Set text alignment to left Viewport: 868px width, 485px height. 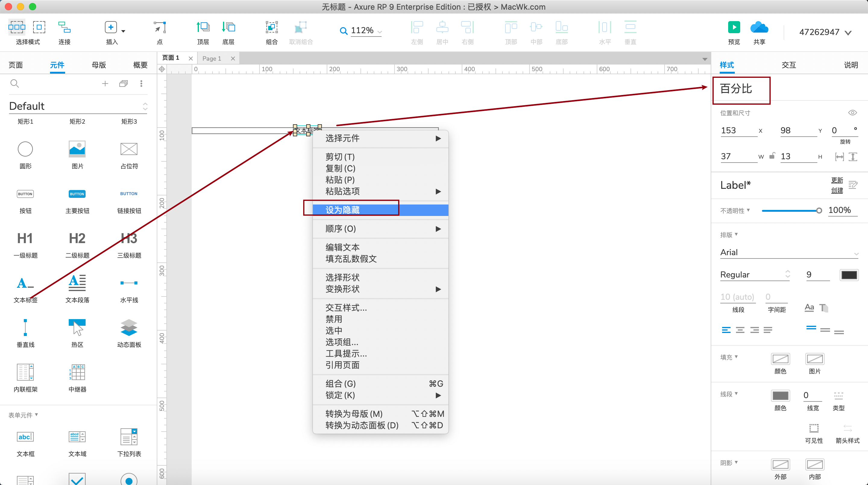click(726, 330)
